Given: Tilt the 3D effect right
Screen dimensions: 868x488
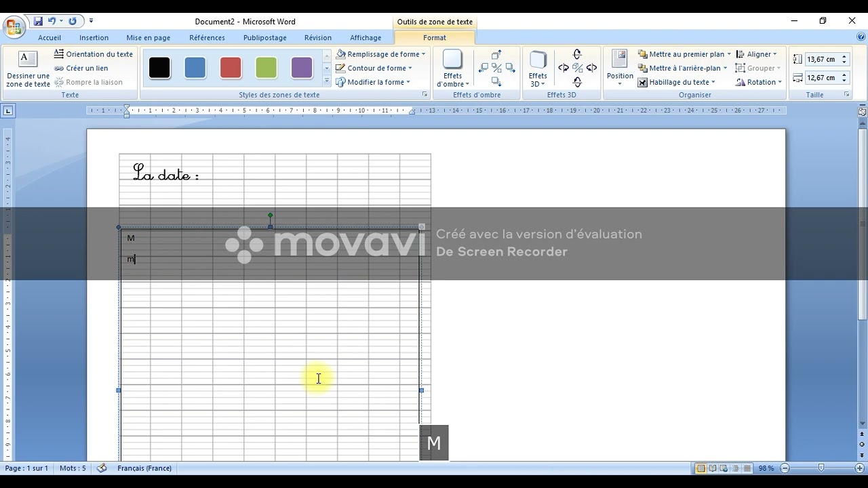Looking at the screenshot, I should click(x=591, y=68).
